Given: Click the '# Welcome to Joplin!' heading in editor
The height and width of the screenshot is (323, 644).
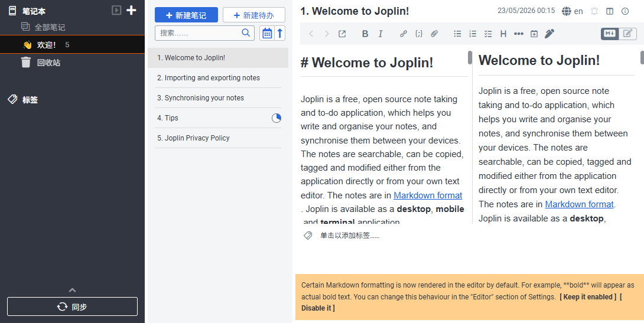Looking at the screenshot, I should (x=367, y=63).
